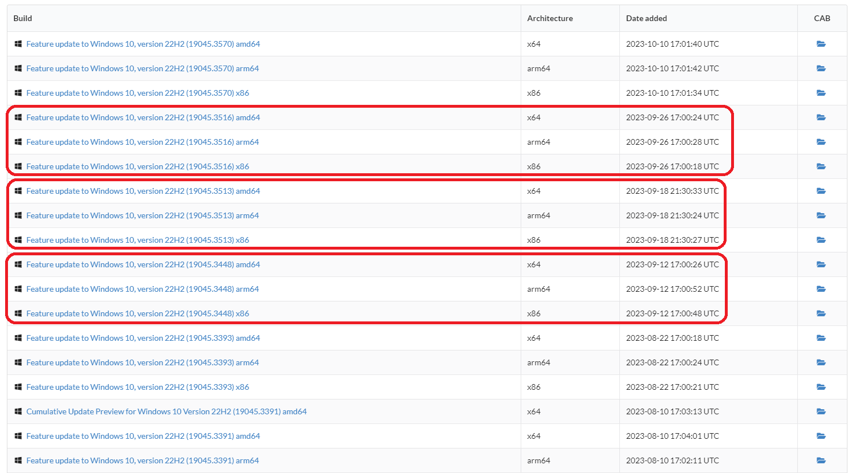Select date 2023-08-22 17:00:18 UTC
868x473 pixels.
(672, 338)
